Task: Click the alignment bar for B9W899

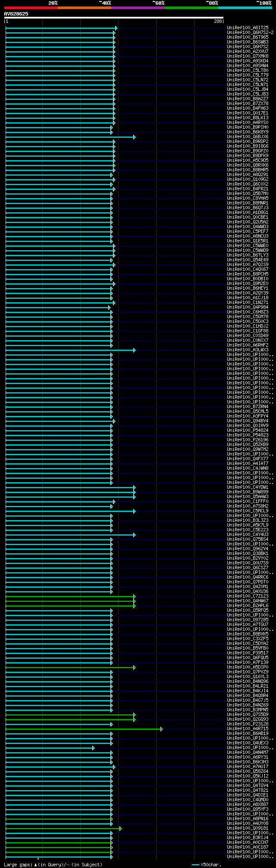Action: click(70, 493)
